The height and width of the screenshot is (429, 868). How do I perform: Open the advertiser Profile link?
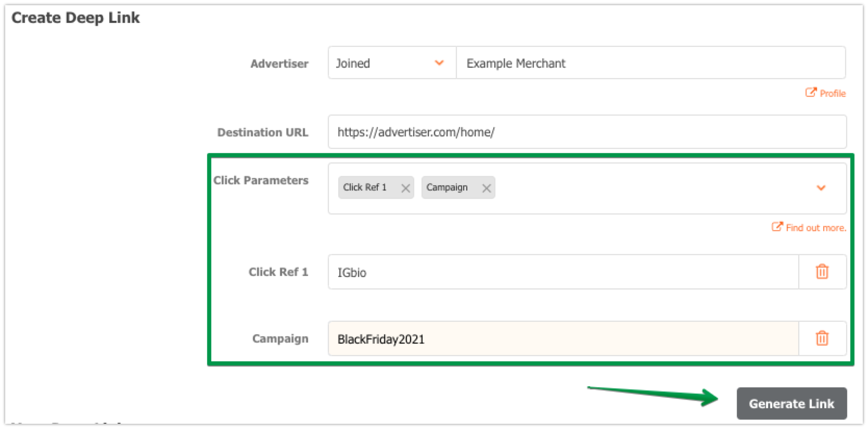(832, 94)
